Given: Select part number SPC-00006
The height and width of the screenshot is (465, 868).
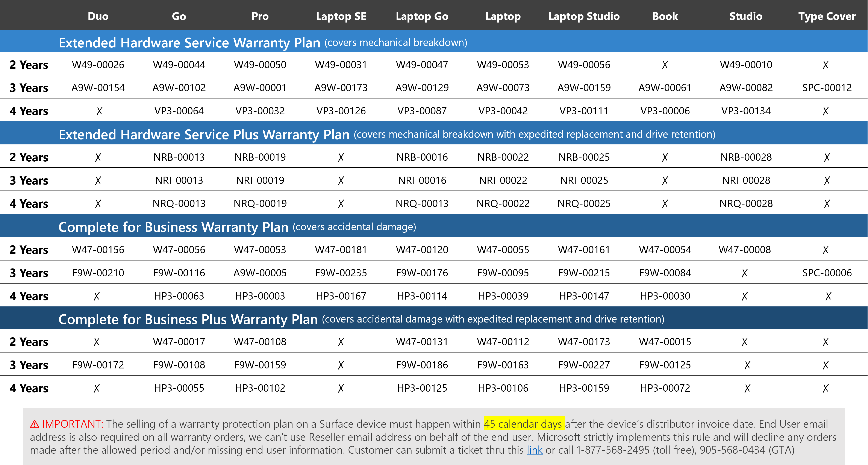Looking at the screenshot, I should point(827,273).
